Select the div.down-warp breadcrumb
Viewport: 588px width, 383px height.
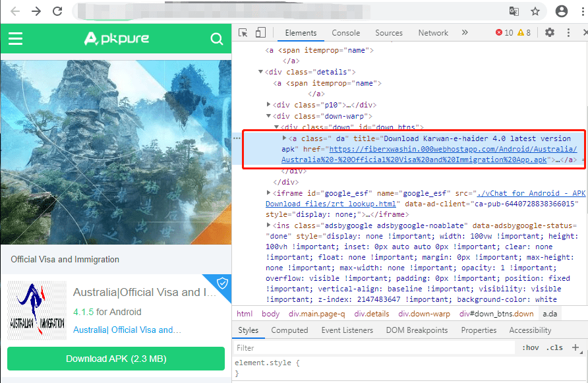[x=424, y=314]
